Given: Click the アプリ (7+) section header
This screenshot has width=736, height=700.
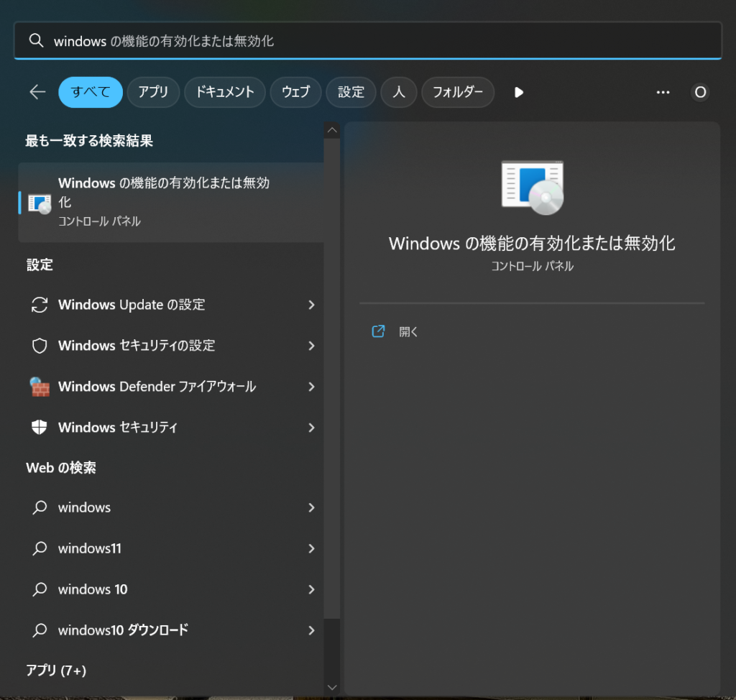Looking at the screenshot, I should pyautogui.click(x=56, y=671).
